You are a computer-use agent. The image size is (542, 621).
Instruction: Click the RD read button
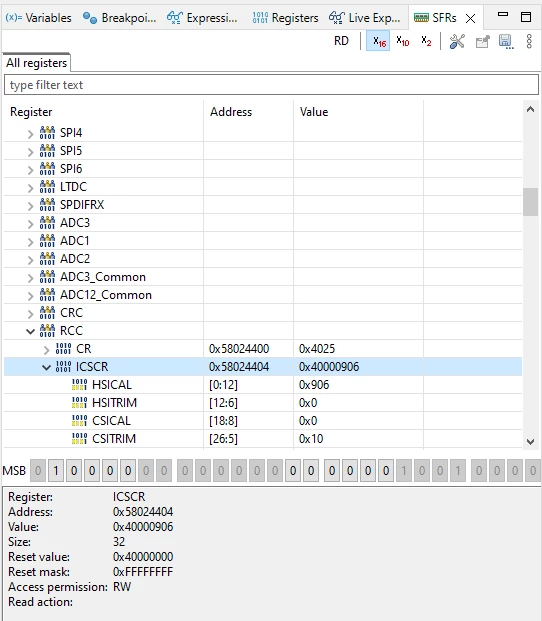(x=341, y=41)
